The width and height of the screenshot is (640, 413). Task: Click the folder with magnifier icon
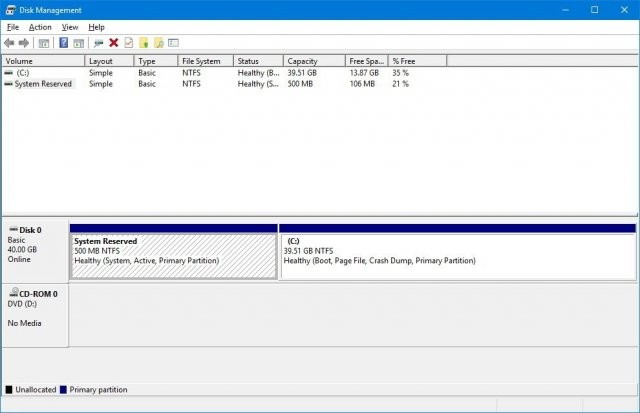click(x=159, y=42)
